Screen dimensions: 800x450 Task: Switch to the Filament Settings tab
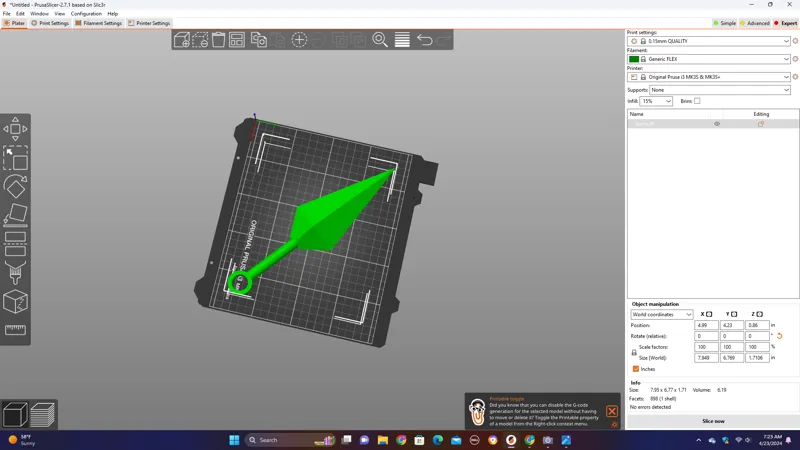tap(98, 23)
